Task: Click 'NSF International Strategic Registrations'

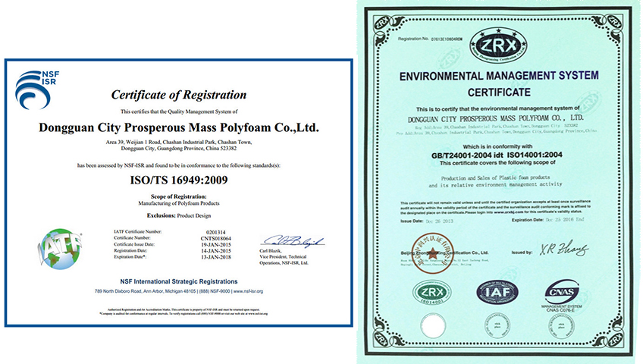Action: [179, 281]
